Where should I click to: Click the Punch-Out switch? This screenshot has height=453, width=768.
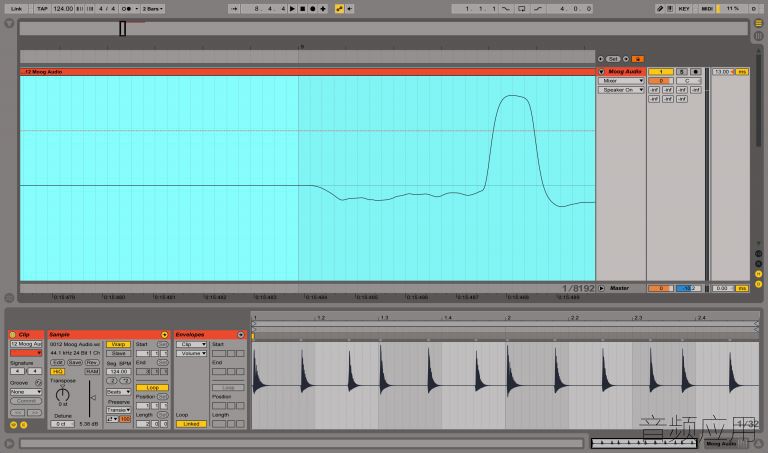(538, 9)
